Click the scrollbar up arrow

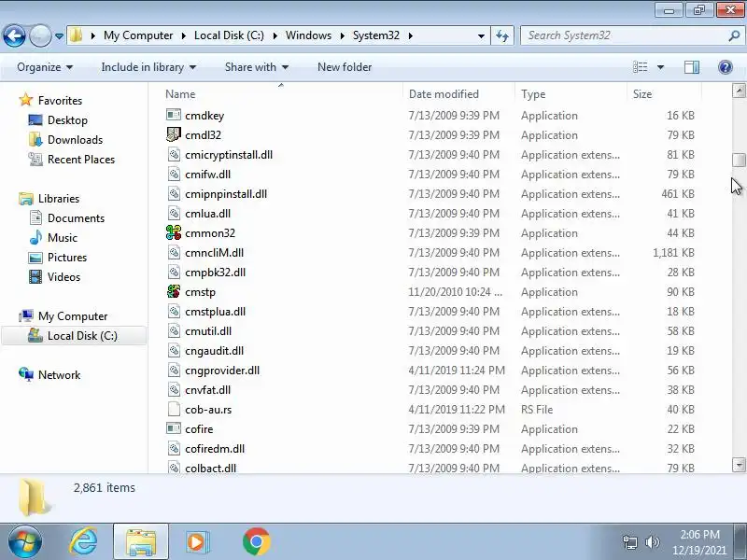pos(739,91)
